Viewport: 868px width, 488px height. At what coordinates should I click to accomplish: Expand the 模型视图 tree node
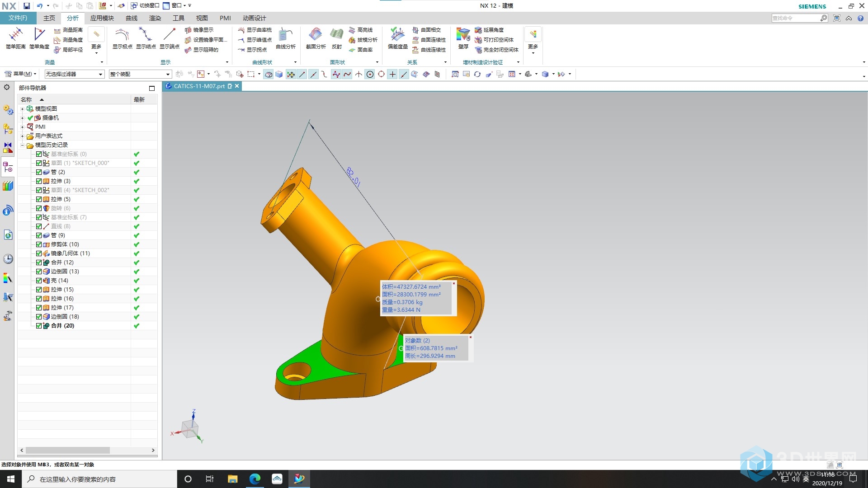pos(22,109)
